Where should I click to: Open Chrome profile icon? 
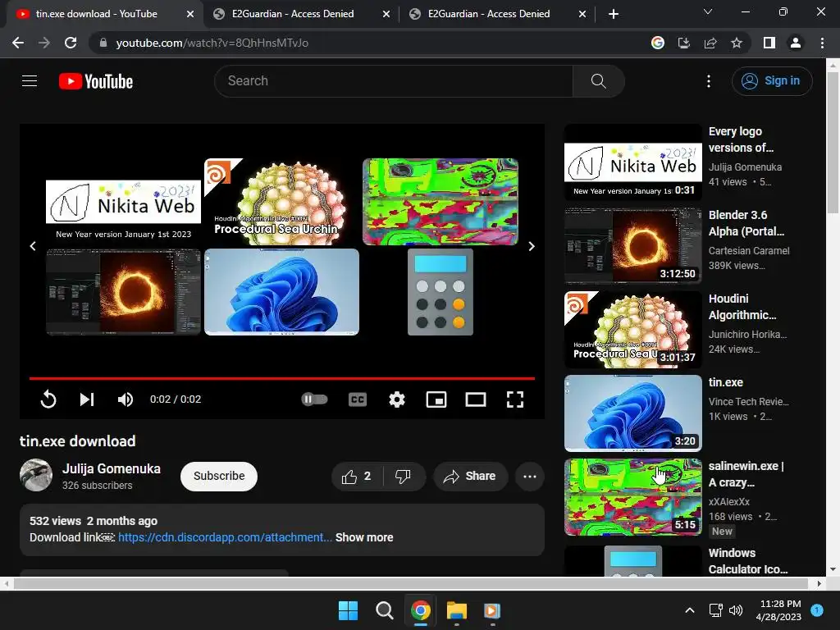[796, 43]
